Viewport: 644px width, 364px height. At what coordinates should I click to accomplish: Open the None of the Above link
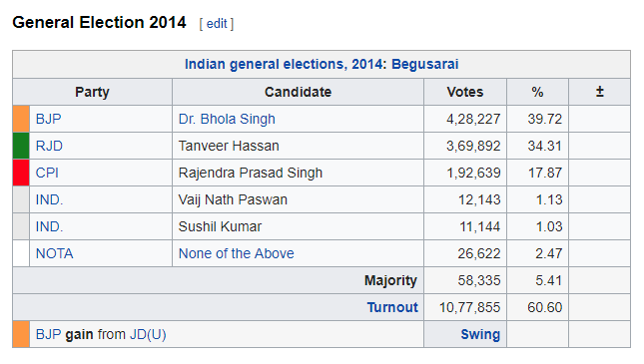(237, 253)
